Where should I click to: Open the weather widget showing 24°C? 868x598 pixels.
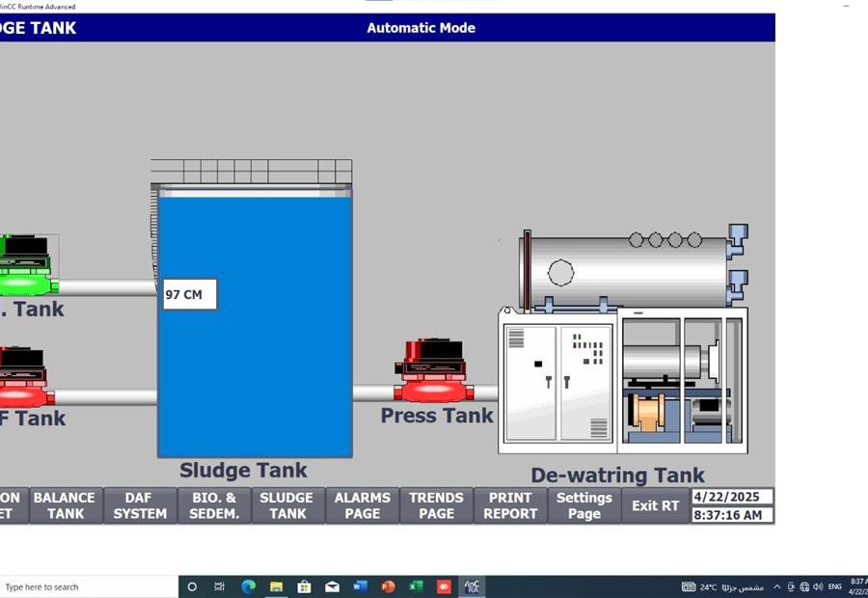(x=723, y=587)
